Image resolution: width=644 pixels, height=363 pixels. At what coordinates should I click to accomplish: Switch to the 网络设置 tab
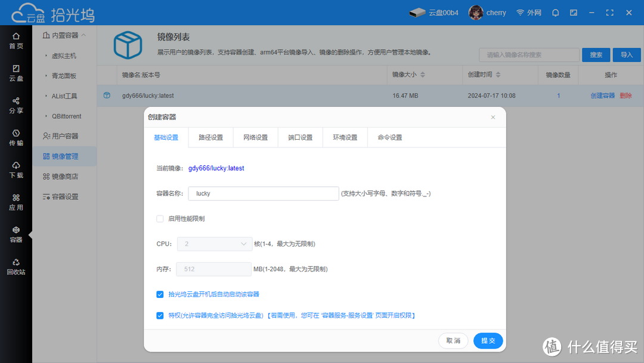[x=255, y=137]
